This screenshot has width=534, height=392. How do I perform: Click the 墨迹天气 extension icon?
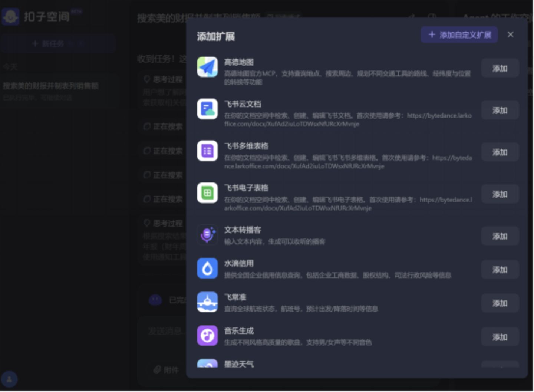(207, 363)
